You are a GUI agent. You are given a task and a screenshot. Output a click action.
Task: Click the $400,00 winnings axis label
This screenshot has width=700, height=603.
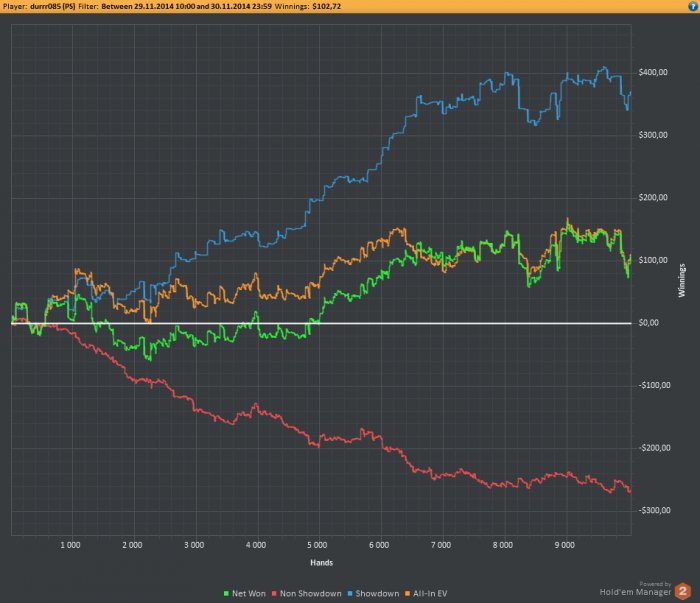coord(653,72)
